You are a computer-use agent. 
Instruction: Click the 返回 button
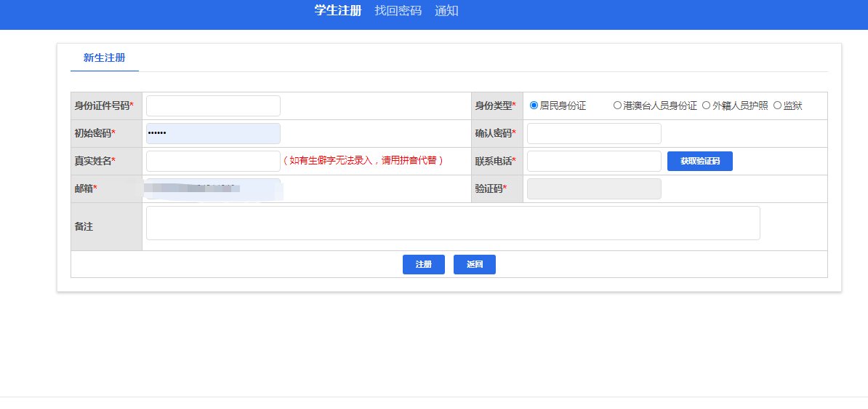coord(475,264)
